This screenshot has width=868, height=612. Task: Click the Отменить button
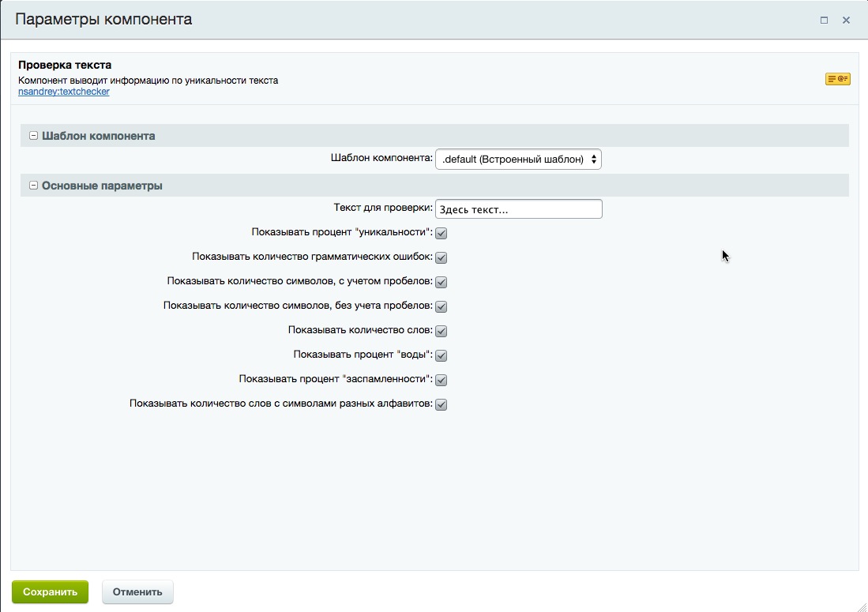point(137,592)
